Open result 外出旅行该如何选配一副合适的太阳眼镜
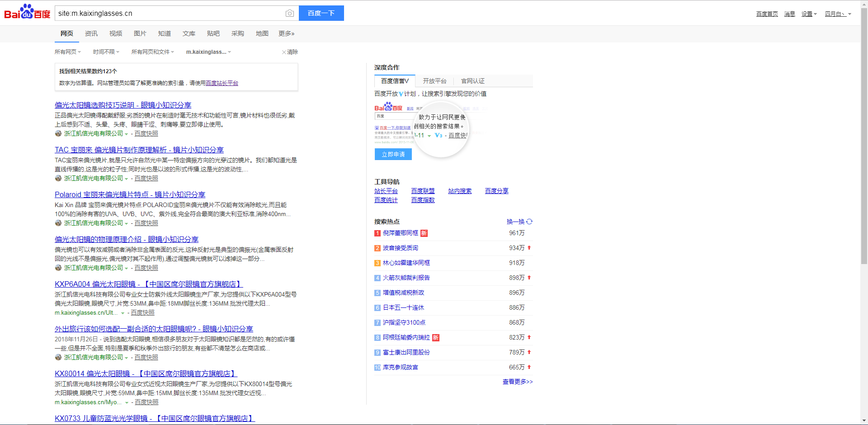Image resolution: width=868 pixels, height=425 pixels. 154,329
